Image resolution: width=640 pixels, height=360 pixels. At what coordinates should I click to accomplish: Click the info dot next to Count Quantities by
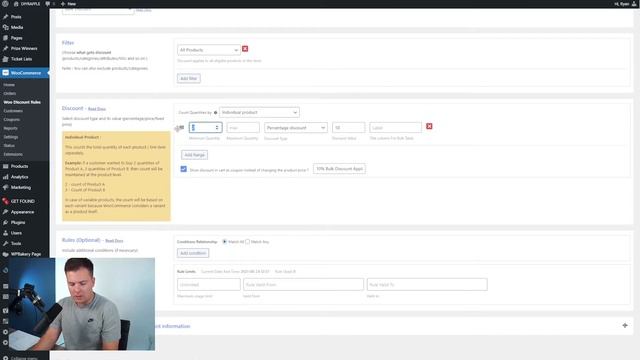(x=216, y=113)
